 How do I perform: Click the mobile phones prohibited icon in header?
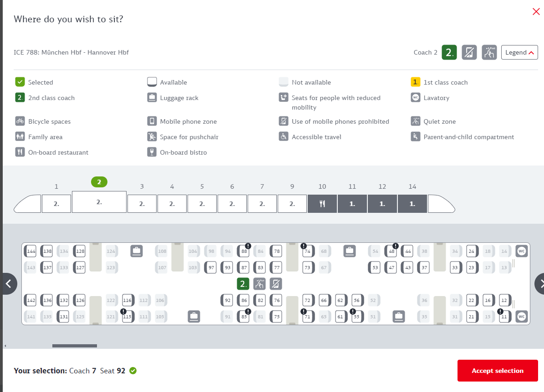(469, 52)
